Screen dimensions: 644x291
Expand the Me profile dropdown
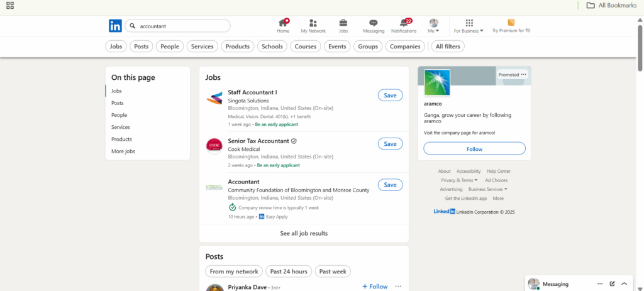click(x=434, y=26)
